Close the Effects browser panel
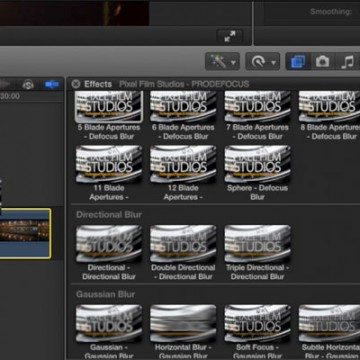The image size is (360, 360). (76, 84)
